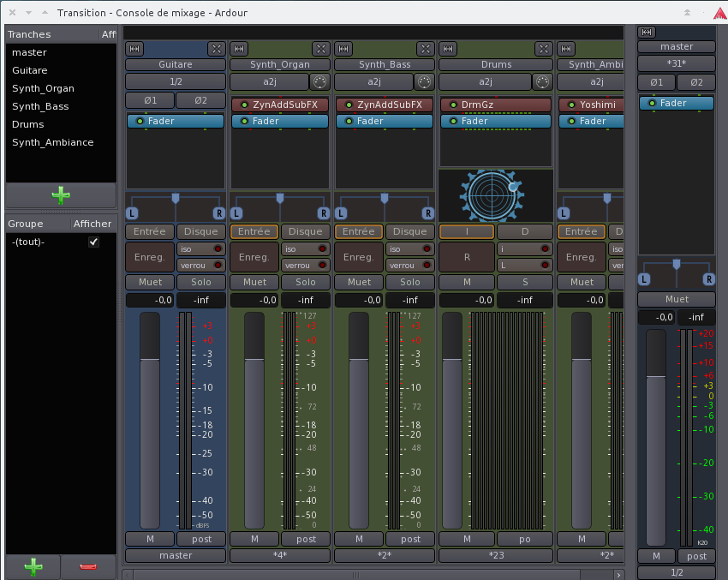Click the master strip width icon at top right
This screenshot has width=728, height=580.
[647, 32]
